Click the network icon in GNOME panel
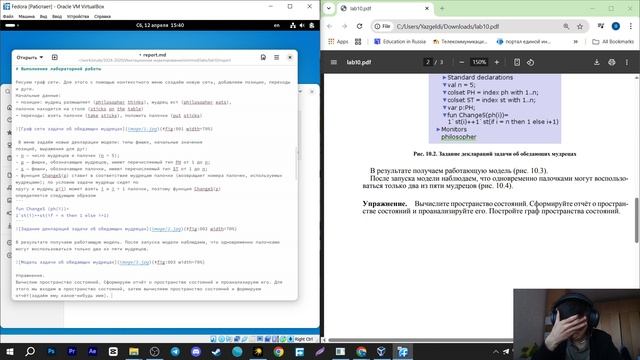This screenshot has width=640, height=360. point(293,25)
